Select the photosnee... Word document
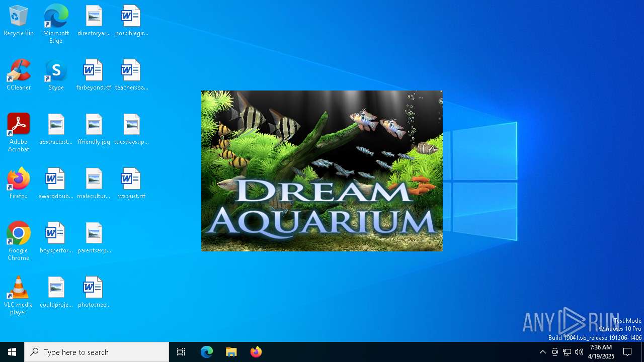The image size is (644, 362). (94, 292)
